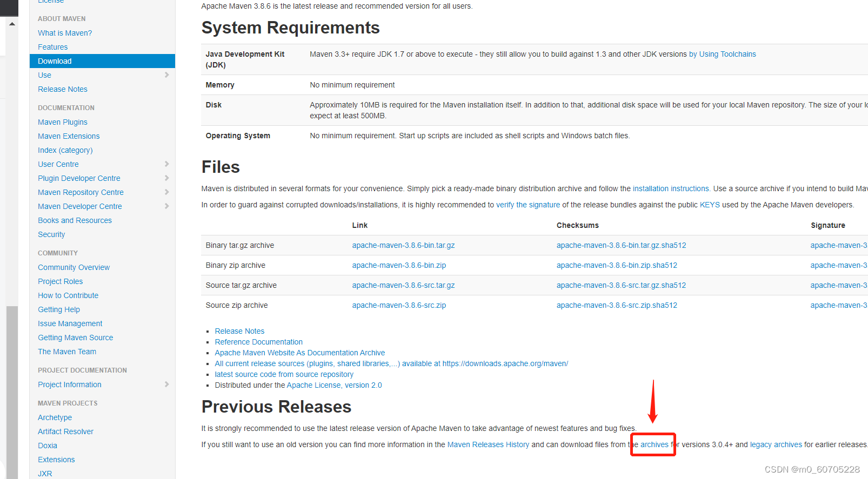
Task: Expand Maven Repository Centre submenu arrow
Action: (x=166, y=192)
